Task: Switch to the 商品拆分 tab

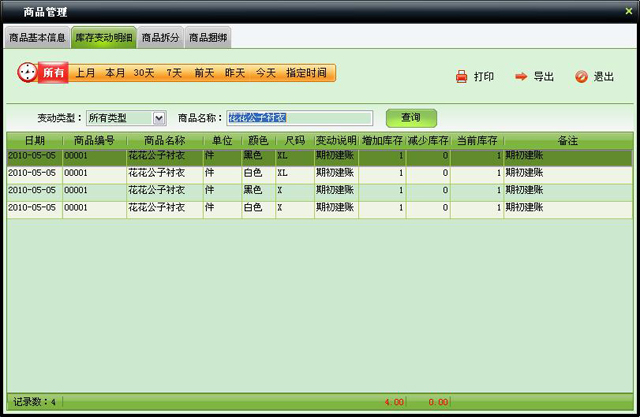Action: tap(161, 38)
